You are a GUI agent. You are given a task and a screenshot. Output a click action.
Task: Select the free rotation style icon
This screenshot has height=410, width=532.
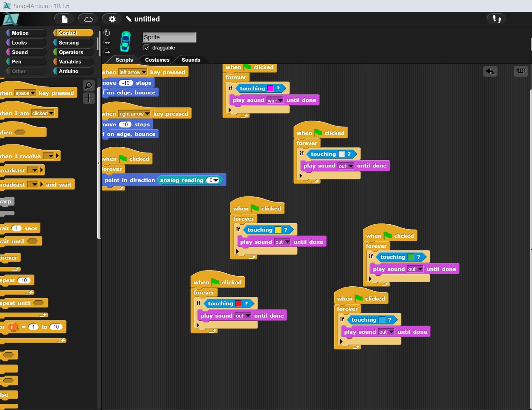coord(107,33)
